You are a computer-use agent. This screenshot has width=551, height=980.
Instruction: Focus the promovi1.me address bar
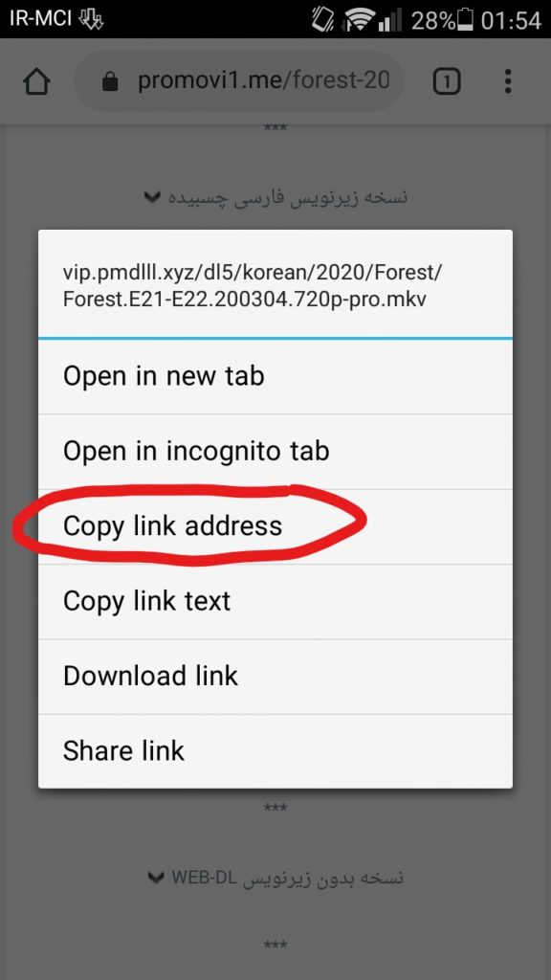pos(238,81)
